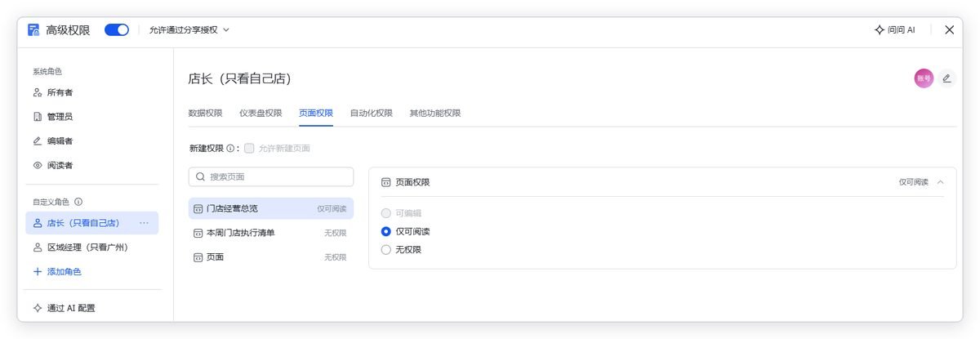Select the 门店经营总览 page row
This screenshot has width=980, height=339.
pos(271,208)
